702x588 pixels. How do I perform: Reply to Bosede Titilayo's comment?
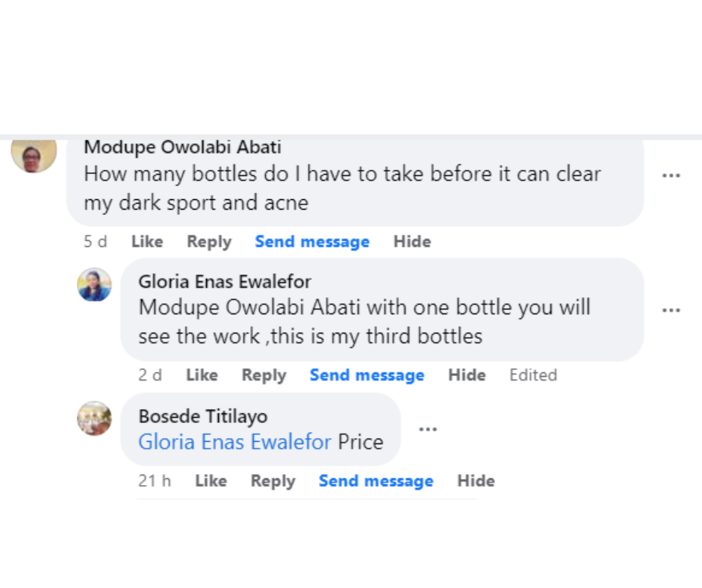coord(273,481)
